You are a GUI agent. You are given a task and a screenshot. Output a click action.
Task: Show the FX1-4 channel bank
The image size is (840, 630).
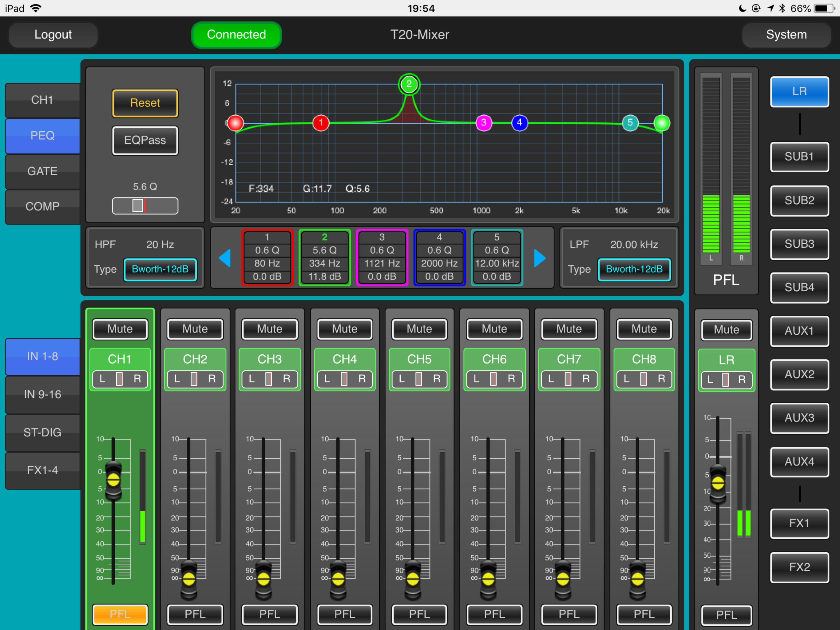tap(42, 470)
